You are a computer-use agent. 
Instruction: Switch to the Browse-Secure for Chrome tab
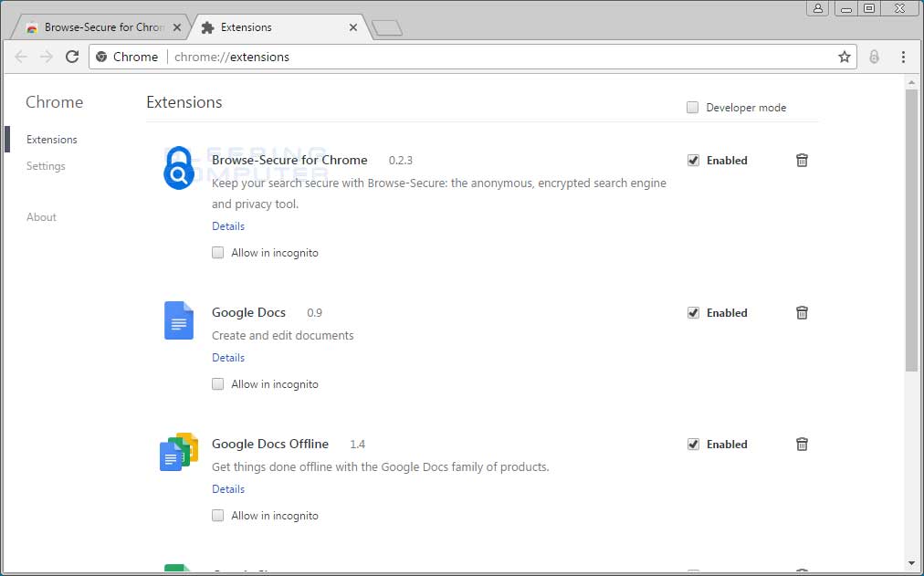[x=100, y=27]
